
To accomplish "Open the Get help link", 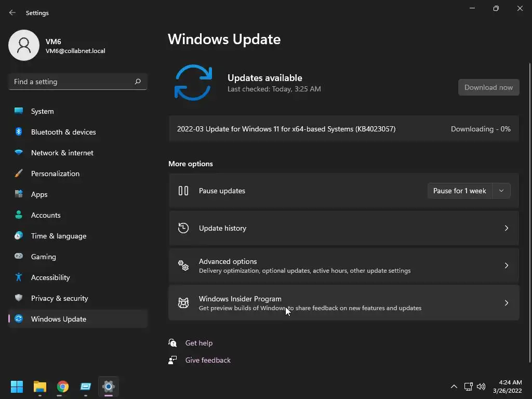I will point(199,343).
